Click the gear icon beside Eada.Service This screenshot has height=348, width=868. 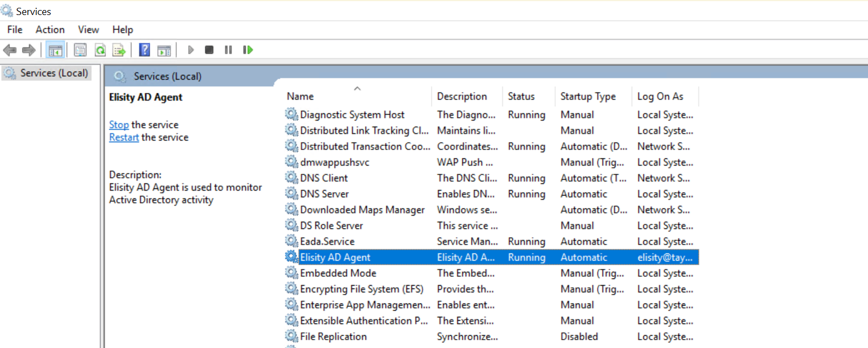pyautogui.click(x=292, y=241)
